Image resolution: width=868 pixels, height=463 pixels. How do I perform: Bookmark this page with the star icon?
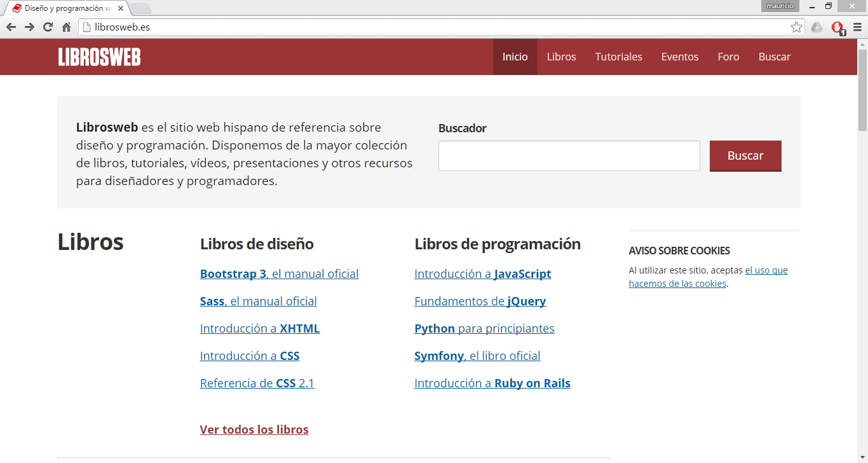(x=796, y=27)
